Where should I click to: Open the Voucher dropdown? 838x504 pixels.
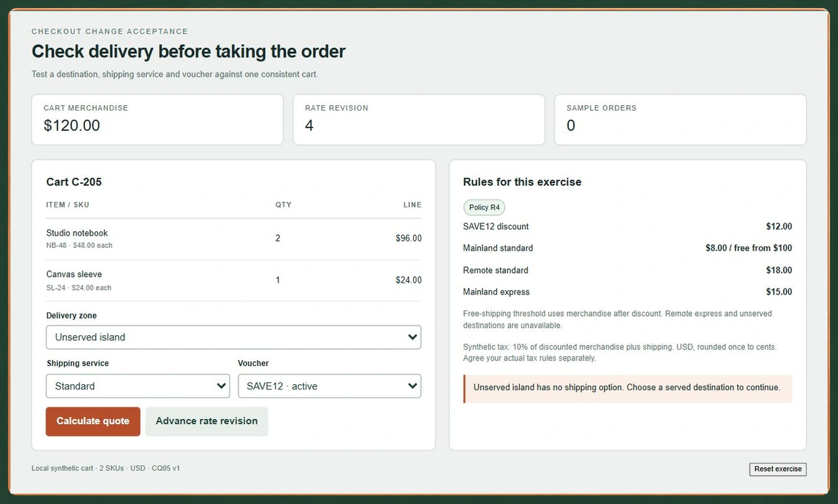(x=329, y=386)
